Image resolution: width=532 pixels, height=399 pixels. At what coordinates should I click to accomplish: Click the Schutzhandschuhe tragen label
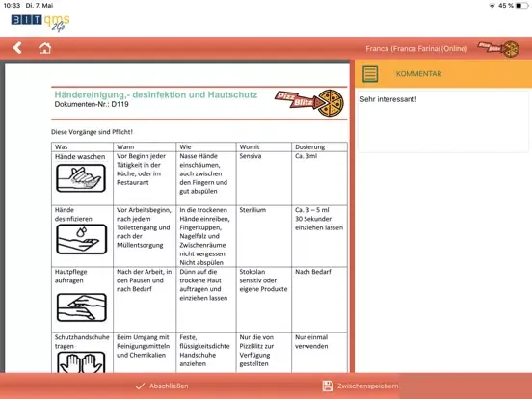point(82,342)
